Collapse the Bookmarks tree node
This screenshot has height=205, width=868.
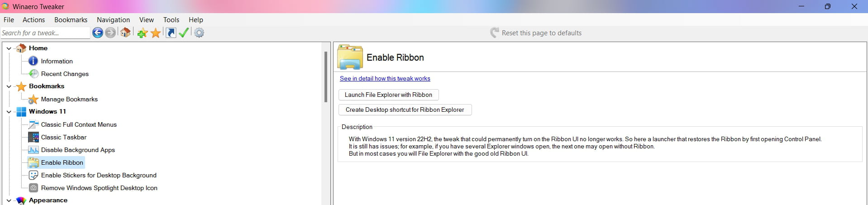pyautogui.click(x=9, y=86)
